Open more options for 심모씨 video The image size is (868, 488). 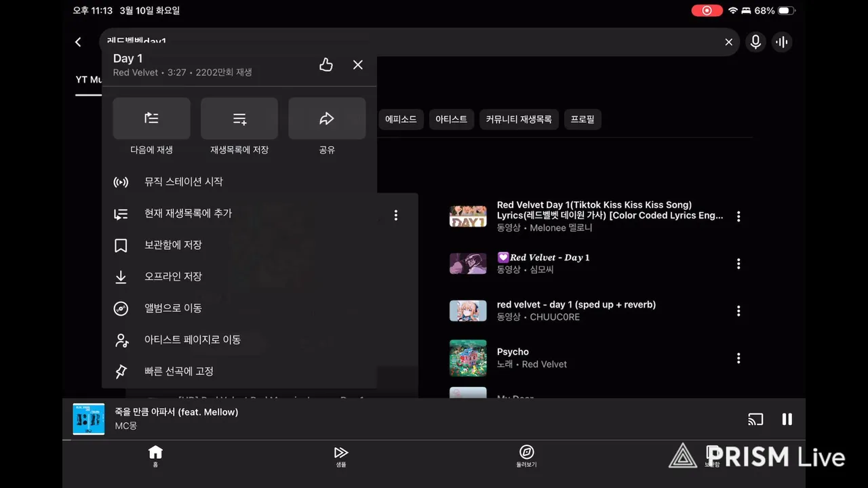click(738, 264)
